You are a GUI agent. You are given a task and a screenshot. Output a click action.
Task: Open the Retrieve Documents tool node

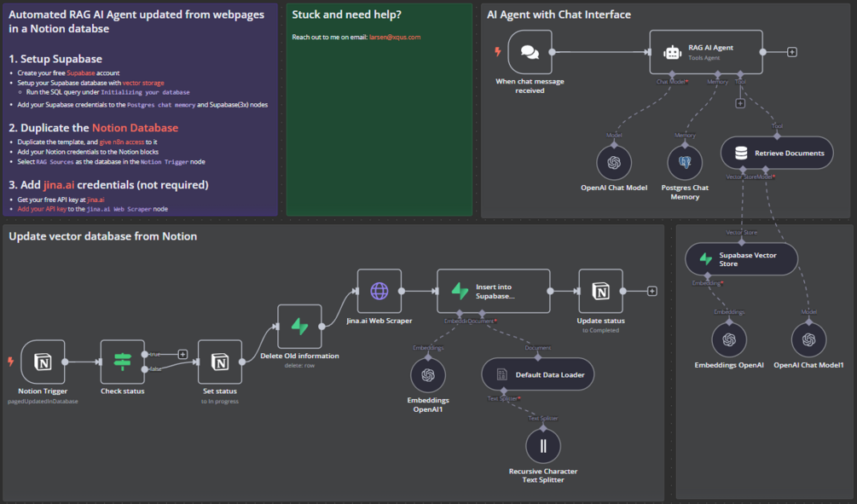tap(777, 153)
